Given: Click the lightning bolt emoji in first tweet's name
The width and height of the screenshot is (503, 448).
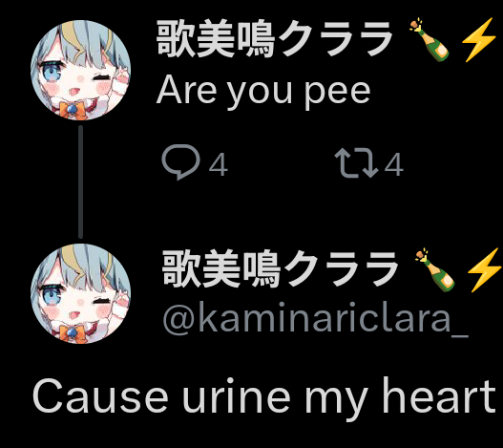Looking at the screenshot, I should pos(479,39).
